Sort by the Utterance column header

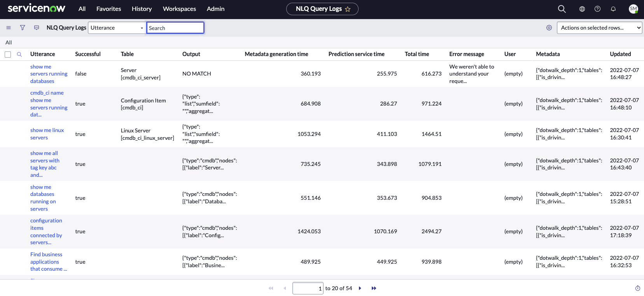coord(42,54)
